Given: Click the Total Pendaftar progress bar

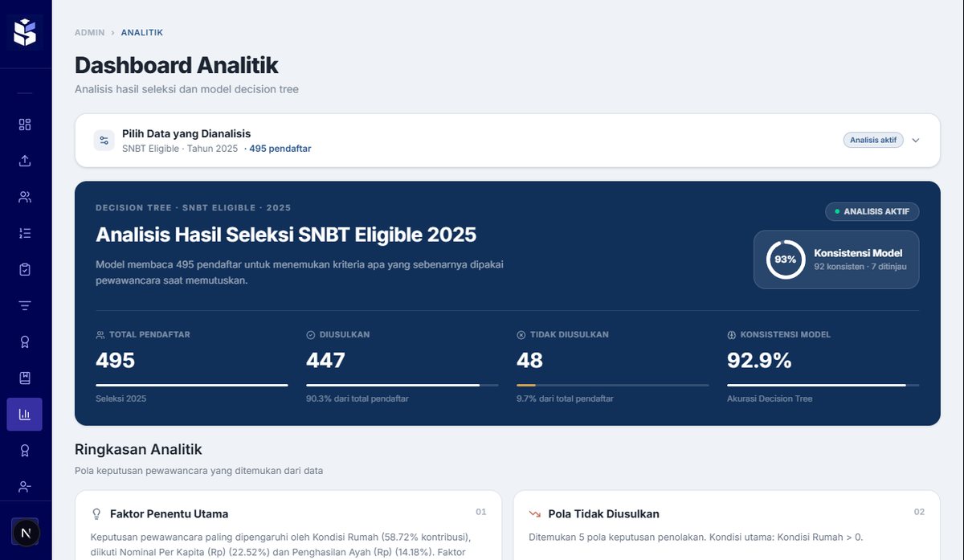Looking at the screenshot, I should [191, 386].
